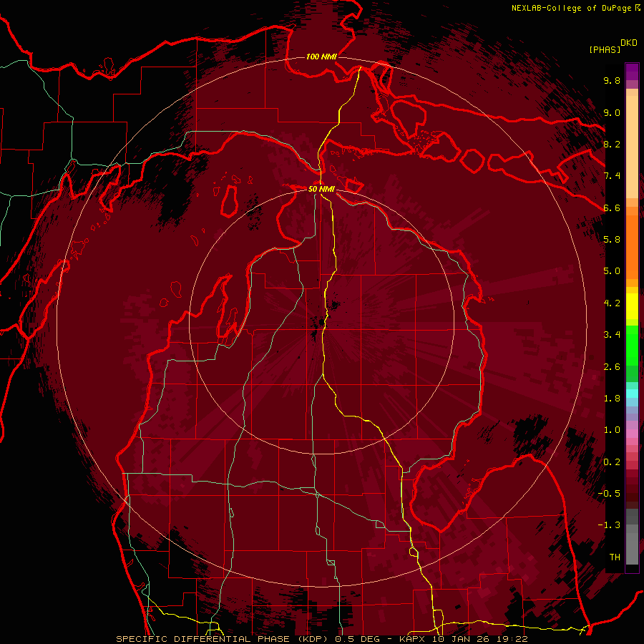This screenshot has height=644, width=644.
Task: Click the 8.2 scale value
Action: (x=612, y=144)
